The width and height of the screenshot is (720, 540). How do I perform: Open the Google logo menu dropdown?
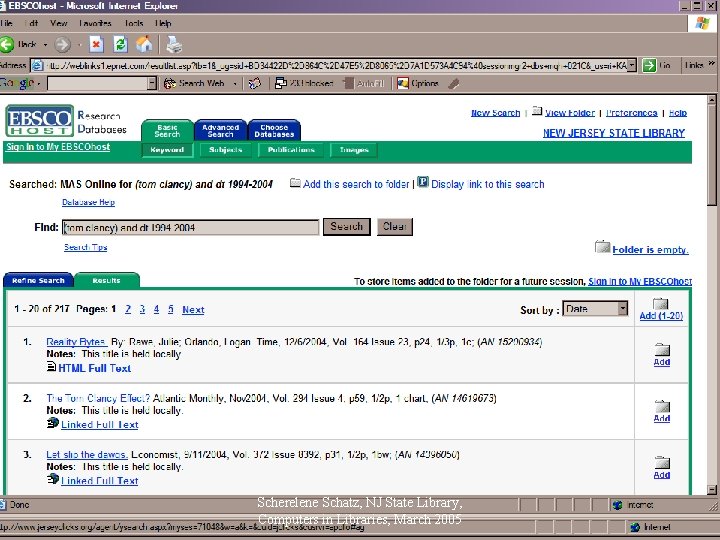[39, 84]
